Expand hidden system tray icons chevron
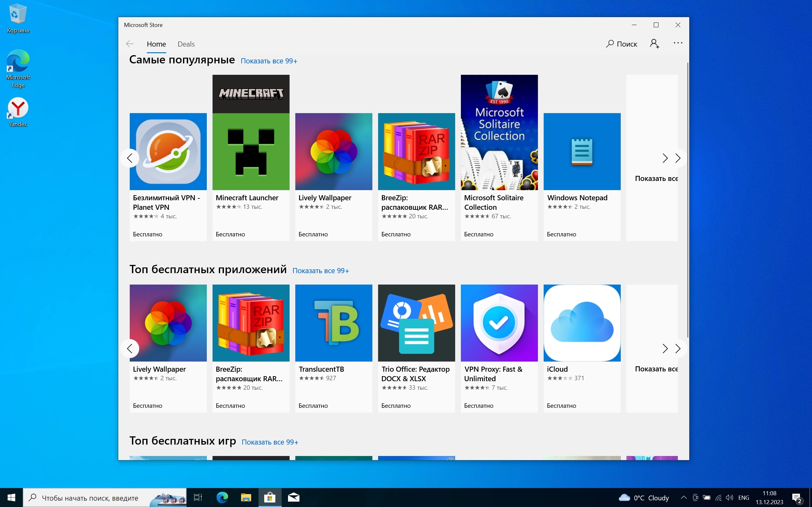 (x=684, y=497)
